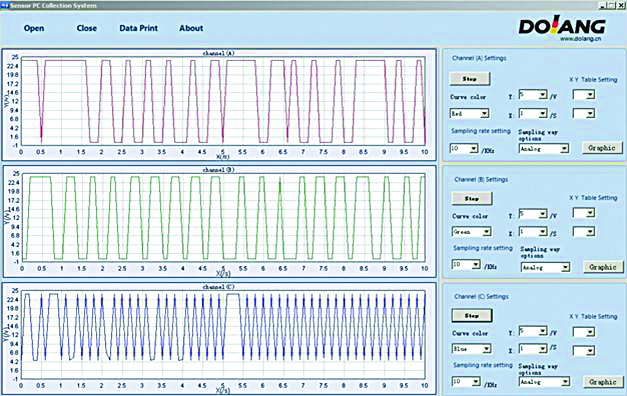The height and width of the screenshot is (396, 627).
Task: Expand Channel A Y volts scale dropdown
Action: click(533, 95)
